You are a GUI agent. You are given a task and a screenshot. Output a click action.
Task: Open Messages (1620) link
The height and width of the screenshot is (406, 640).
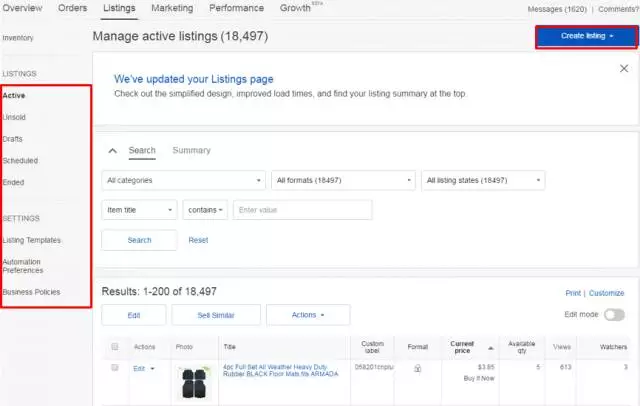[557, 9]
